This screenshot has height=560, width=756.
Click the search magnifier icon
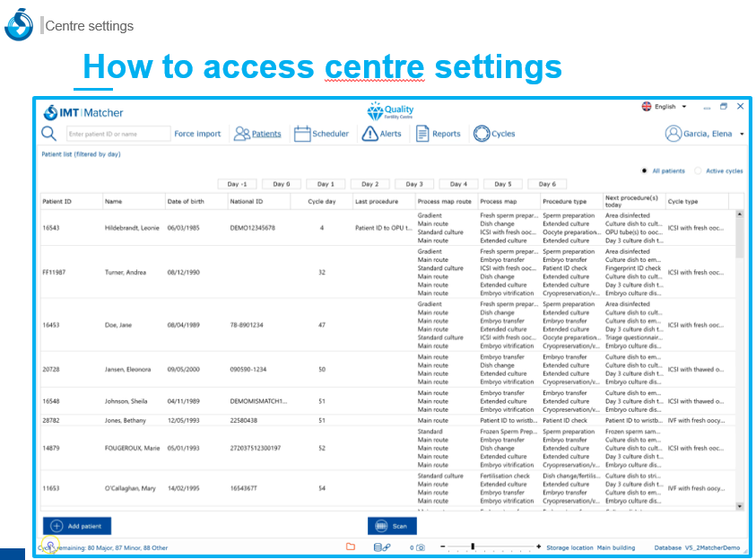(x=48, y=134)
